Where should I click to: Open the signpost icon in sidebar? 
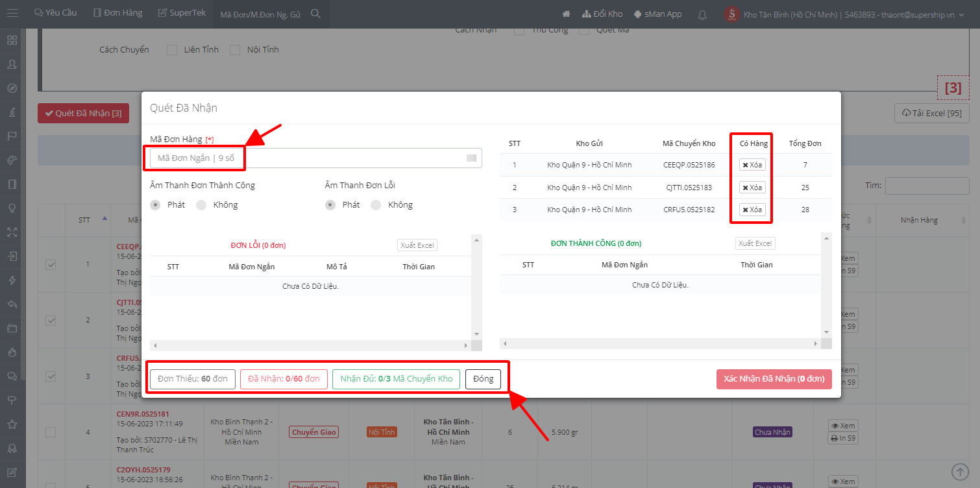(12, 400)
